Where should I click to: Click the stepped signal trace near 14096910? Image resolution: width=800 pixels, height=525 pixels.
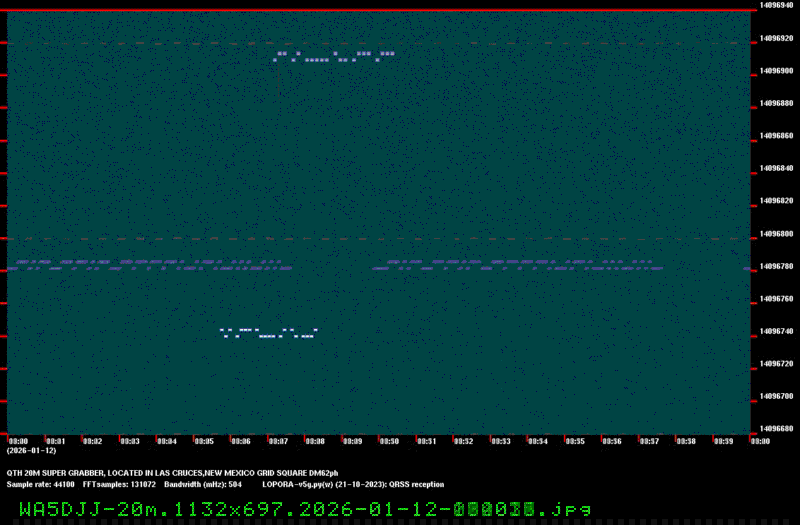point(334,57)
